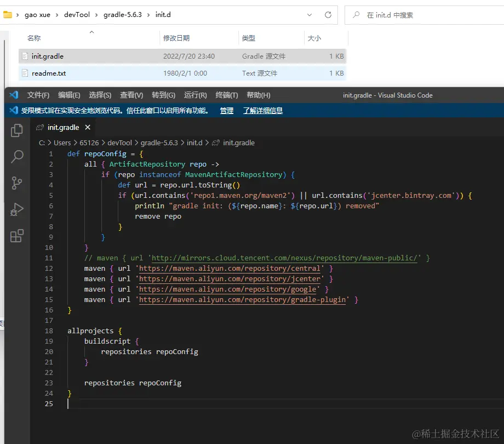Click the 了解详细信息 link in banner
The image size is (504, 444).
click(262, 111)
